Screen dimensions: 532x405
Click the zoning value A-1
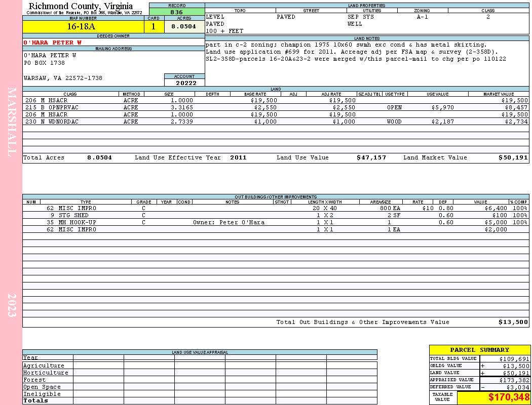[423, 17]
